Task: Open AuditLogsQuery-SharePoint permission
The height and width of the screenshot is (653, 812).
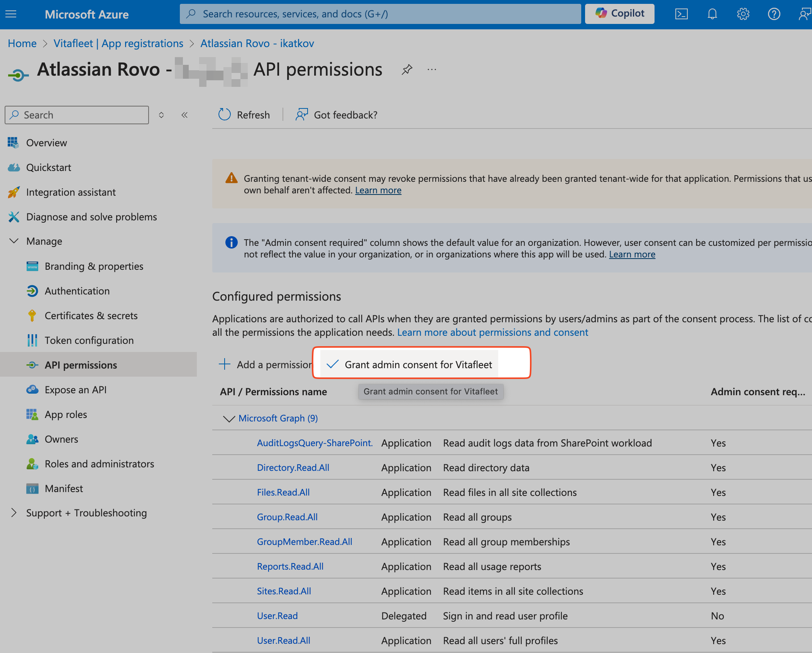Action: click(315, 443)
